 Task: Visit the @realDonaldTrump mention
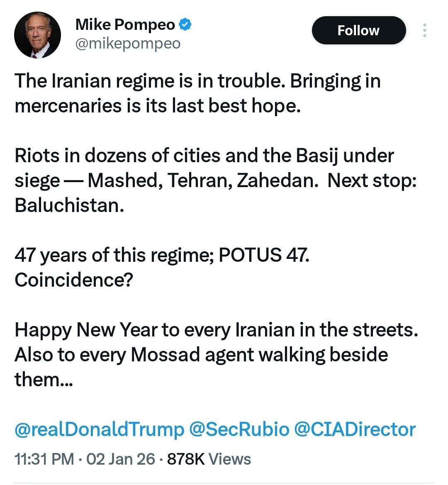pos(99,429)
